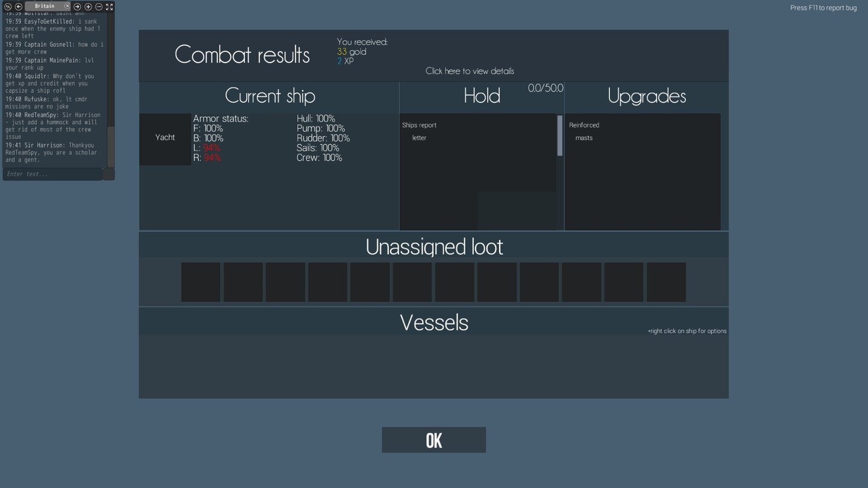Screen dimensions: 868x488
Task: Select the Yacht ship tile
Action: pyautogui.click(x=165, y=139)
